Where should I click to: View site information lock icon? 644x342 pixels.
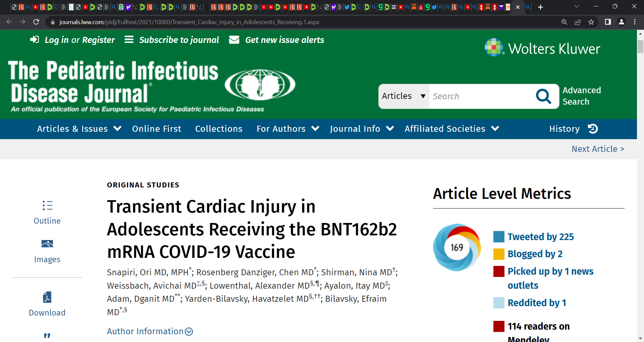[x=52, y=22]
